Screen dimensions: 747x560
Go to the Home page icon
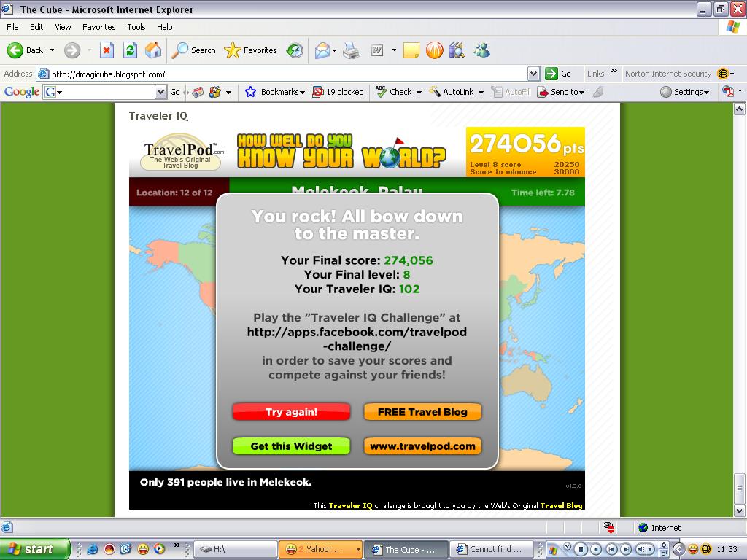click(153, 50)
